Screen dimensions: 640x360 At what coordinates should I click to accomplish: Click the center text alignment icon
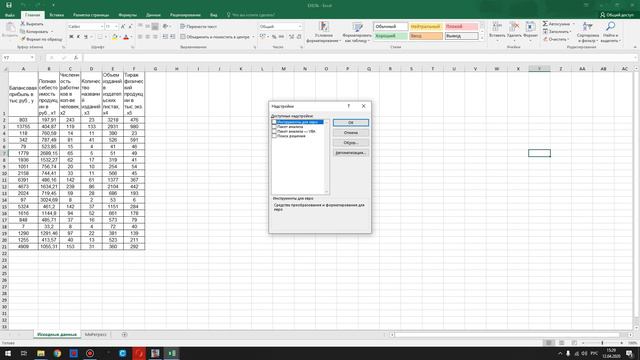pos(147,37)
